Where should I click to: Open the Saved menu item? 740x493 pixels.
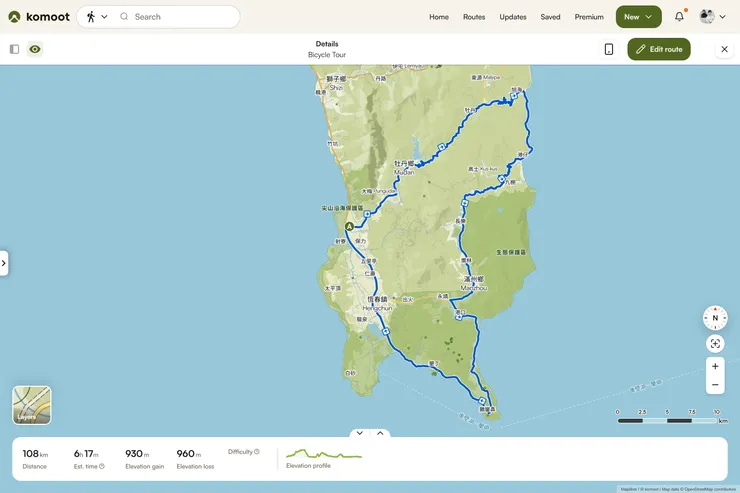point(550,17)
